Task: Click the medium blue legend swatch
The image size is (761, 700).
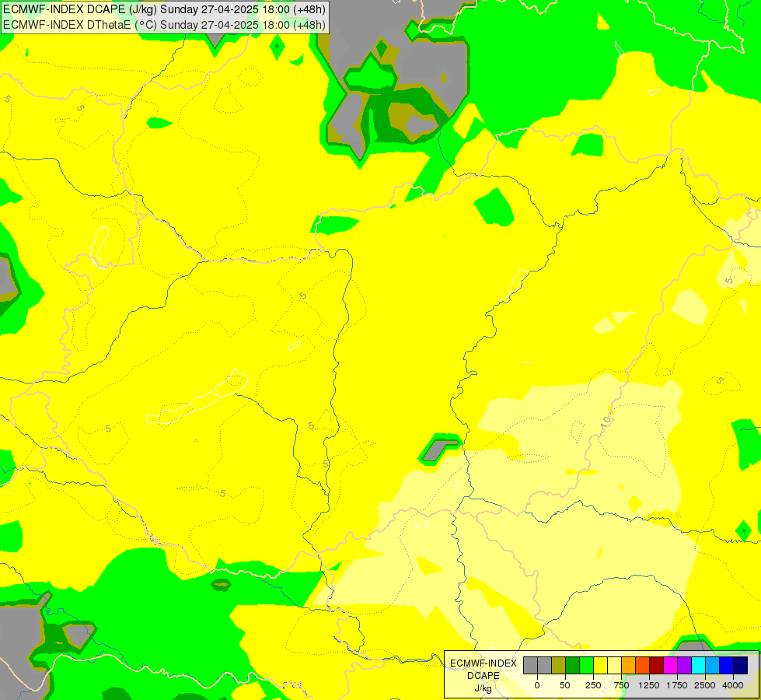Action: click(x=727, y=665)
